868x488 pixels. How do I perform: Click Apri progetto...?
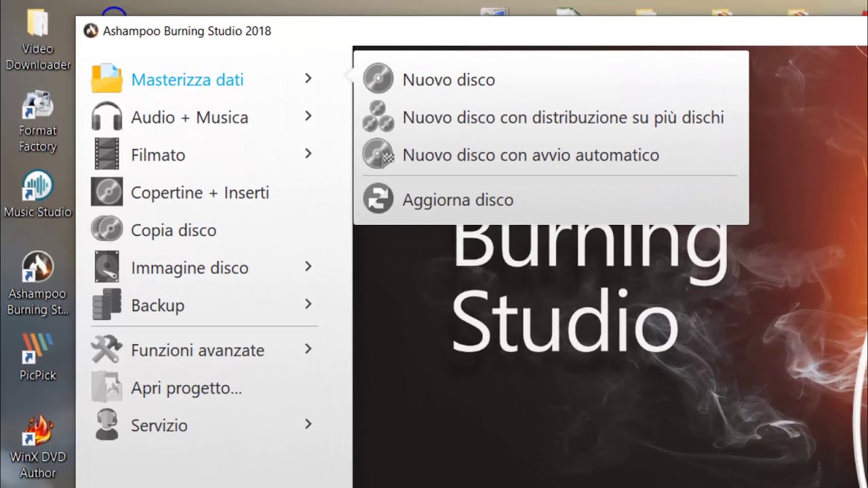pos(203,388)
